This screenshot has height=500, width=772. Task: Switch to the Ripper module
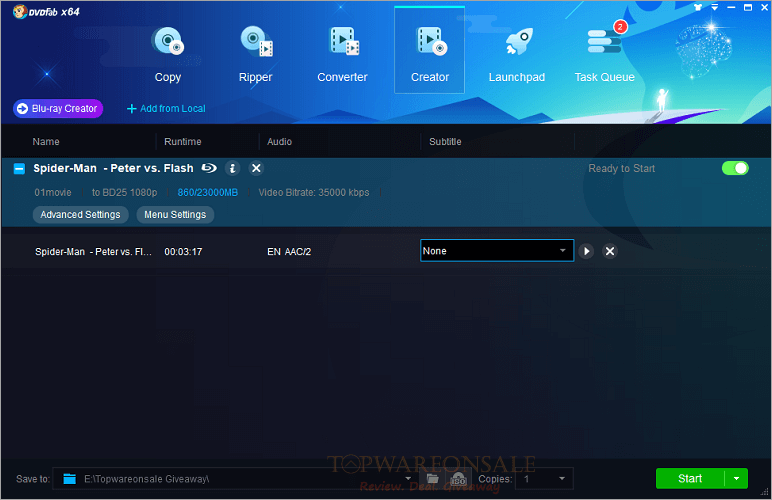tap(256, 54)
